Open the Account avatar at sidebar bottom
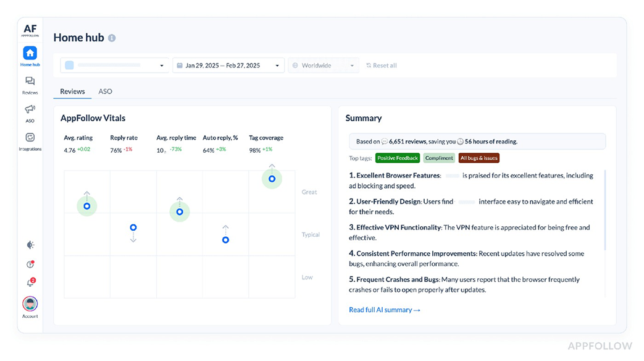The width and height of the screenshot is (644, 361). pyautogui.click(x=29, y=303)
